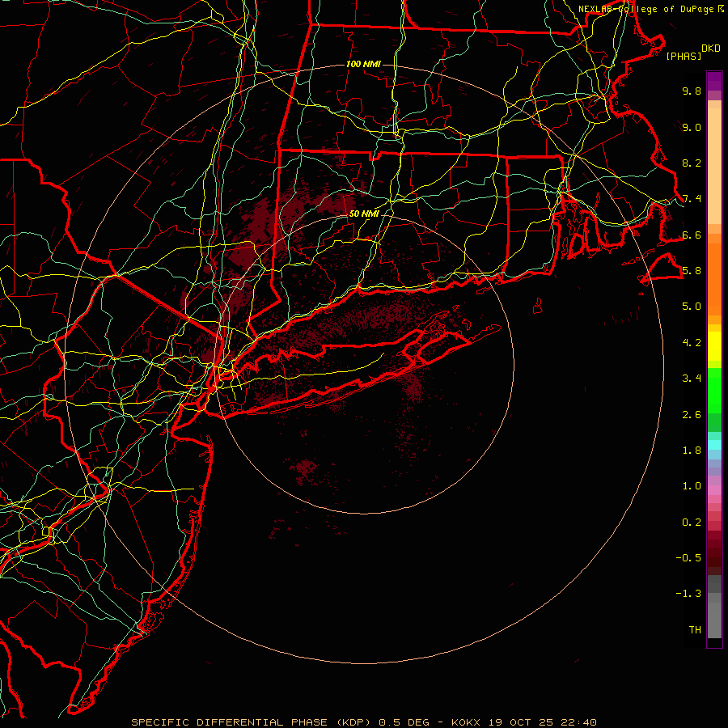728x728 pixels.
Task: Click the -1.3 scale value
Action: [688, 594]
